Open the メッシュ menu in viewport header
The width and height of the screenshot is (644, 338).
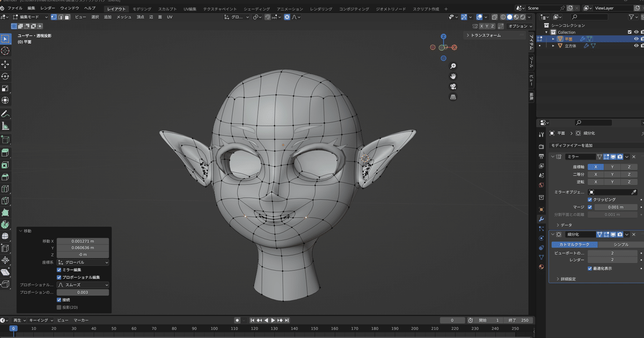click(x=124, y=17)
